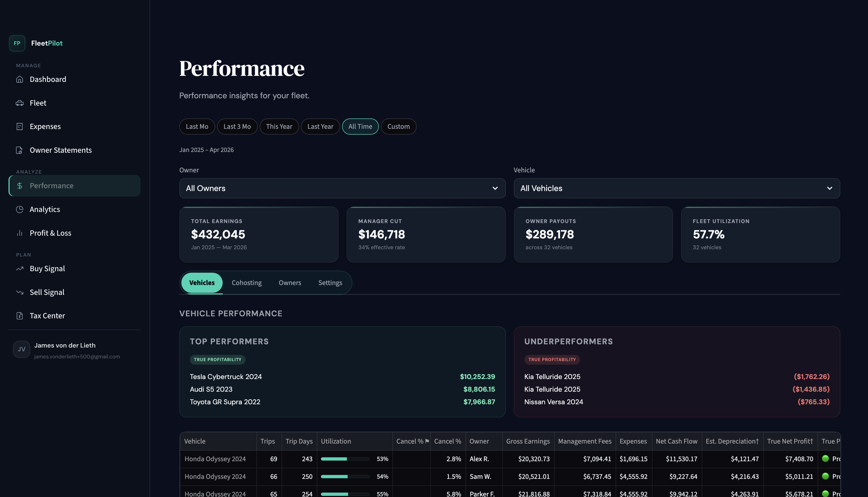
Task: Open the All Owners dropdown
Action: point(342,188)
